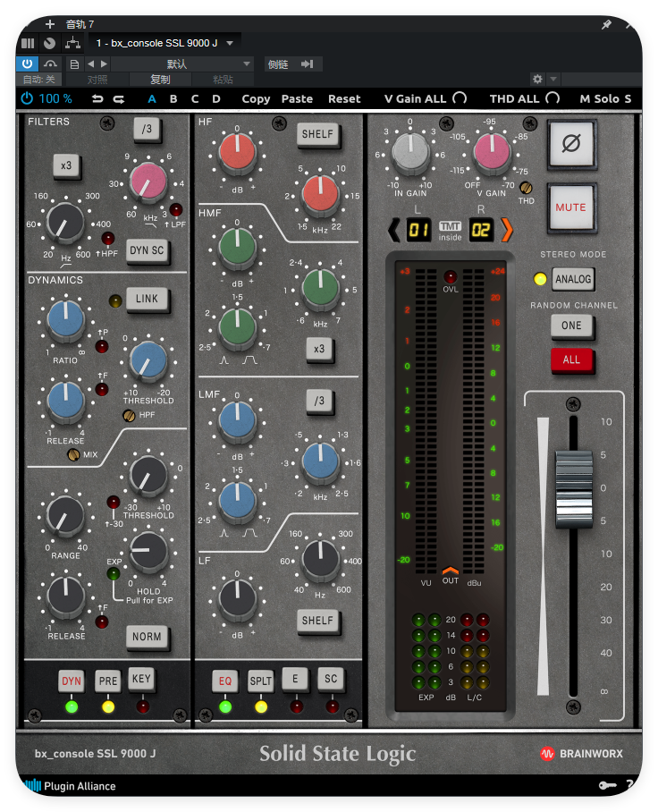This screenshot has width=658, height=812.
Task: Click the Brainworx logo
Action: pos(581,754)
